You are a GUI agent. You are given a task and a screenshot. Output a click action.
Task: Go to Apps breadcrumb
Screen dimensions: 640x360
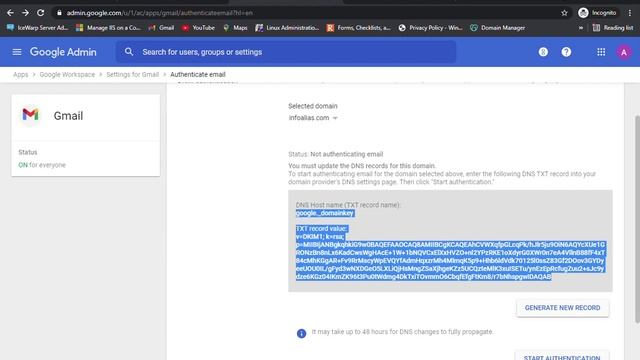click(20, 74)
